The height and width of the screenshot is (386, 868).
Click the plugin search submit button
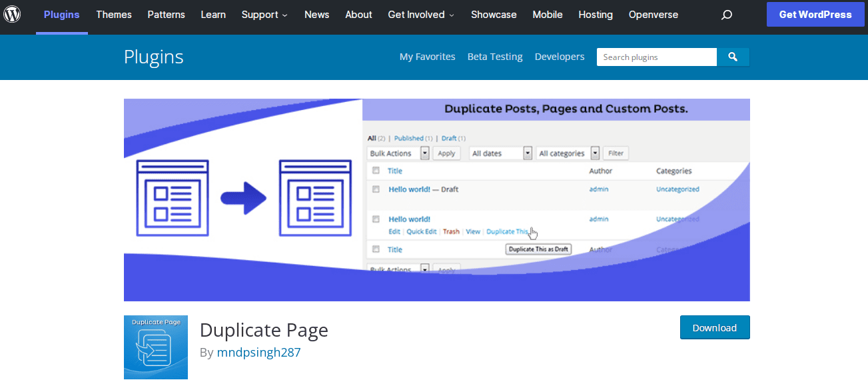[x=733, y=57]
